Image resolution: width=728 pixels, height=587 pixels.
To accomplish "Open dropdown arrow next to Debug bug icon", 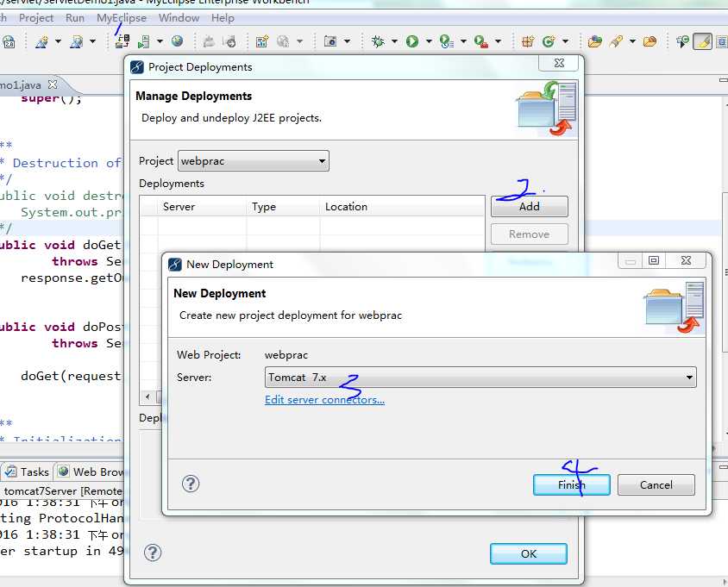I will pyautogui.click(x=394, y=41).
